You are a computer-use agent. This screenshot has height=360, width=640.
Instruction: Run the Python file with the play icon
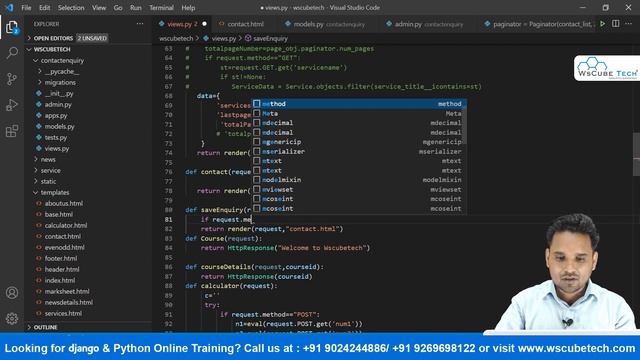(x=602, y=24)
